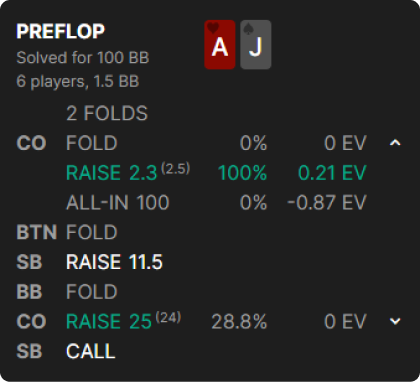Click the SB CALL action
The image size is (420, 382).
[x=91, y=351]
